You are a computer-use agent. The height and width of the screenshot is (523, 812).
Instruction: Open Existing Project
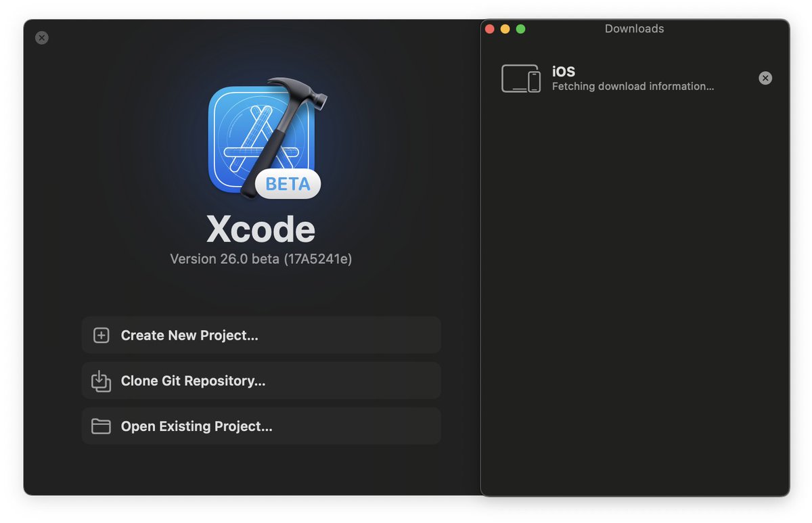point(261,426)
